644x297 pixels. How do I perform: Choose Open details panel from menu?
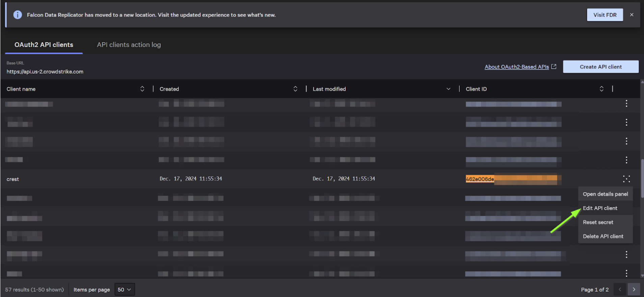(x=605, y=194)
